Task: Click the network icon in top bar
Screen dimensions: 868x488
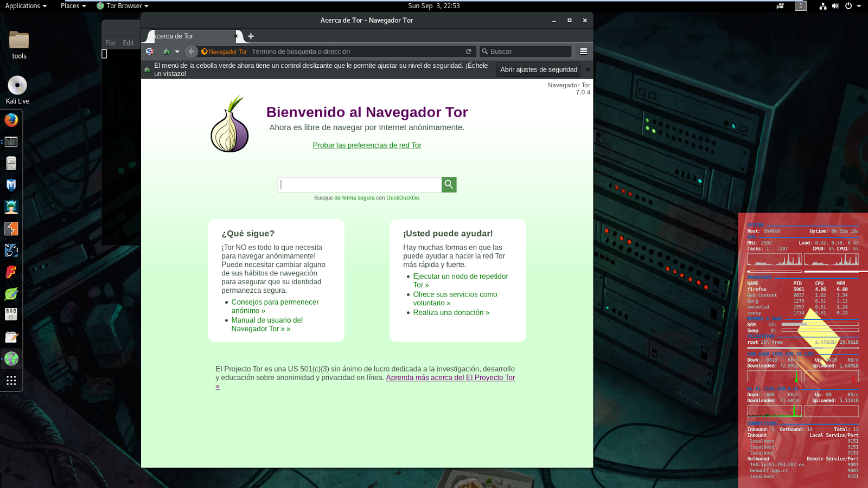Action: [823, 6]
